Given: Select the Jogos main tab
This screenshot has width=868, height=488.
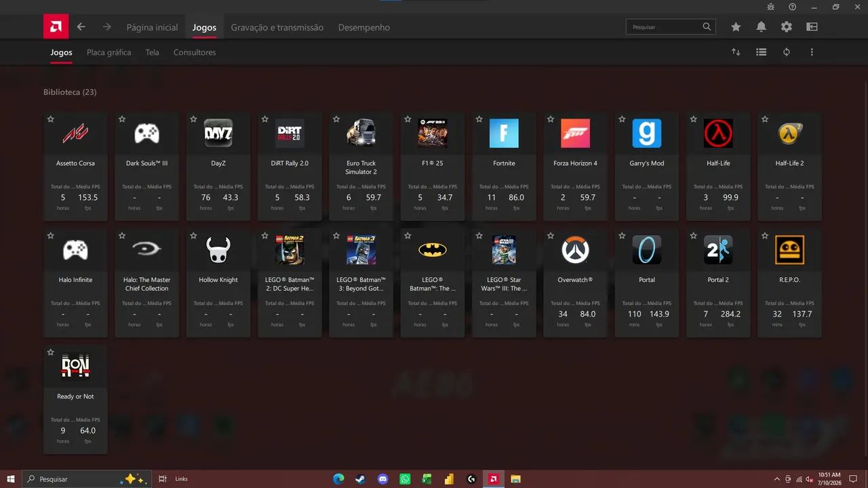Looking at the screenshot, I should click(204, 28).
